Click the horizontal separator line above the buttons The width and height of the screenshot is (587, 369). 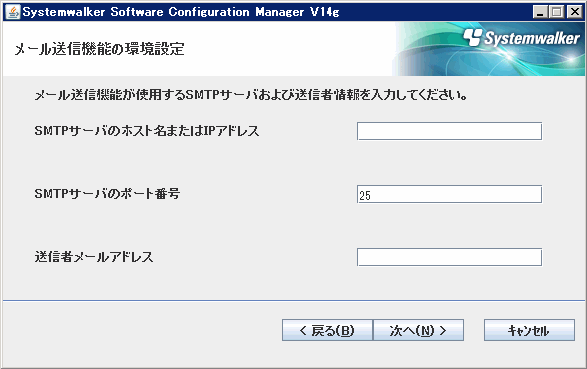click(x=294, y=300)
